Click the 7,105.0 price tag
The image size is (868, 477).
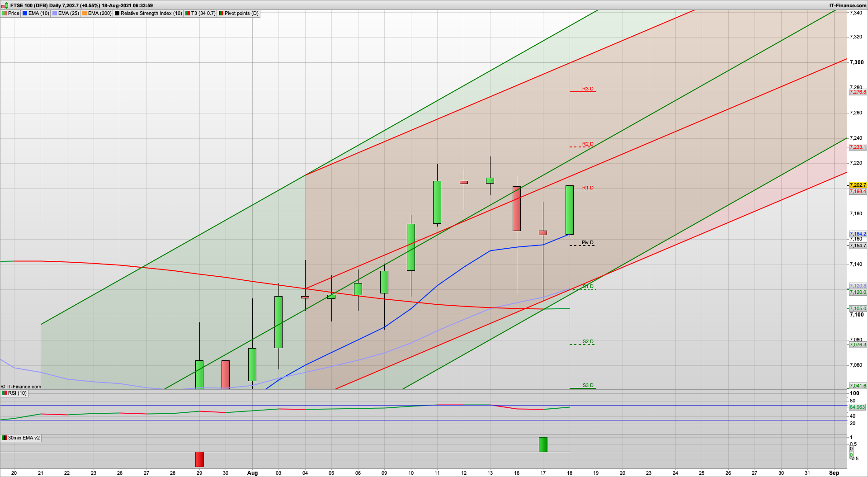click(858, 308)
